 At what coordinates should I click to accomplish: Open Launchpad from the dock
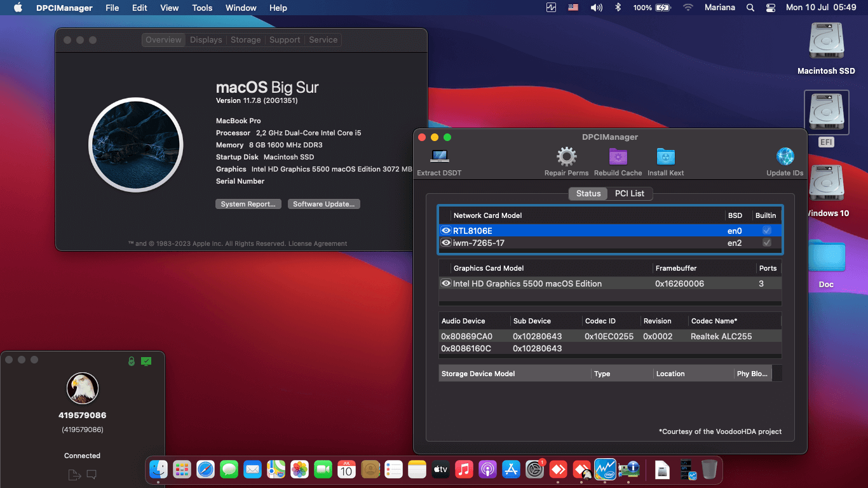[x=182, y=470]
